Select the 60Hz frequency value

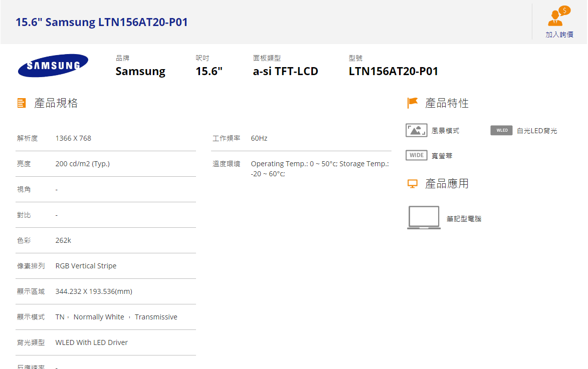pos(259,138)
